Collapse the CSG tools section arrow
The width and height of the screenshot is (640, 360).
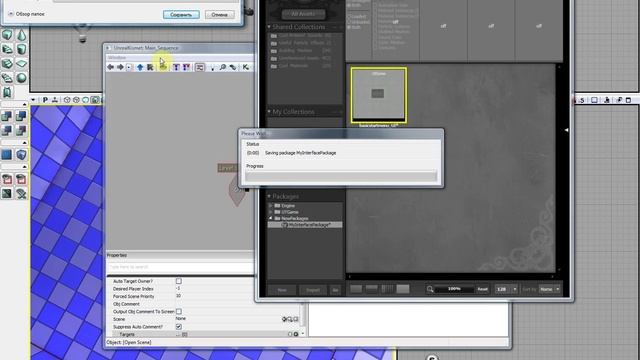tap(24, 104)
